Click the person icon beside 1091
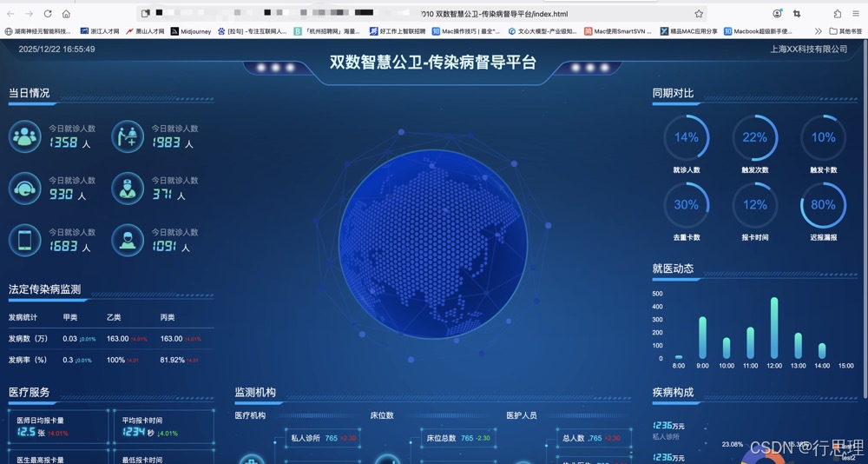Image resolution: width=868 pixels, height=464 pixels. point(128,240)
